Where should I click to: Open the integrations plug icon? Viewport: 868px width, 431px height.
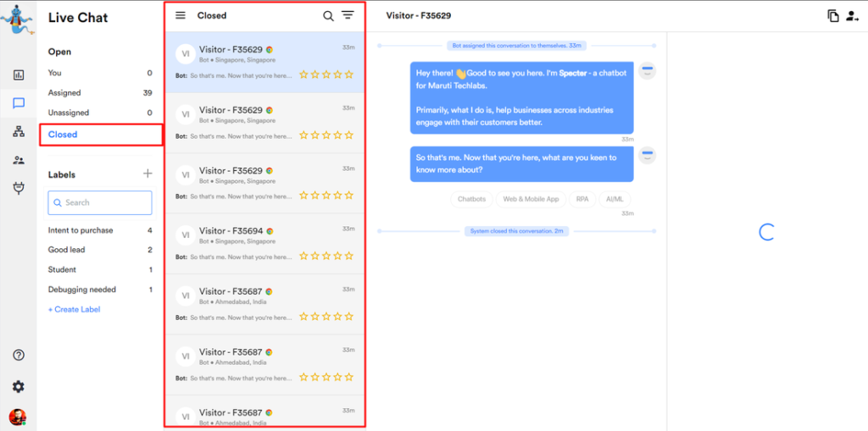pyautogui.click(x=19, y=188)
